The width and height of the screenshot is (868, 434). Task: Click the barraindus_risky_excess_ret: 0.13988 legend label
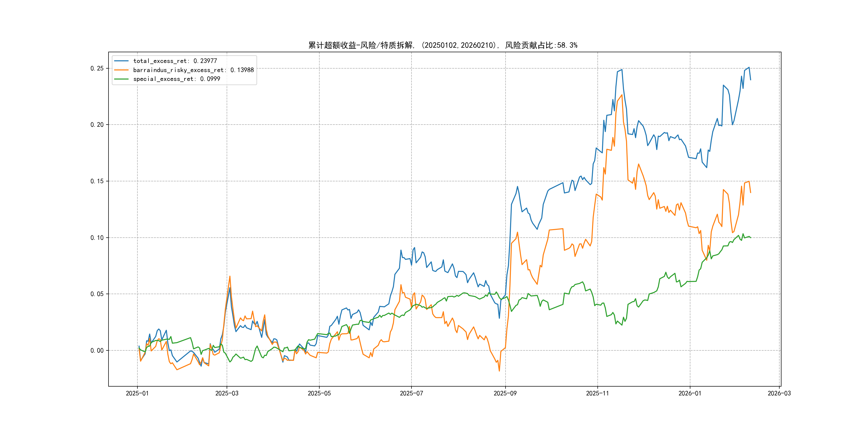[x=193, y=70]
